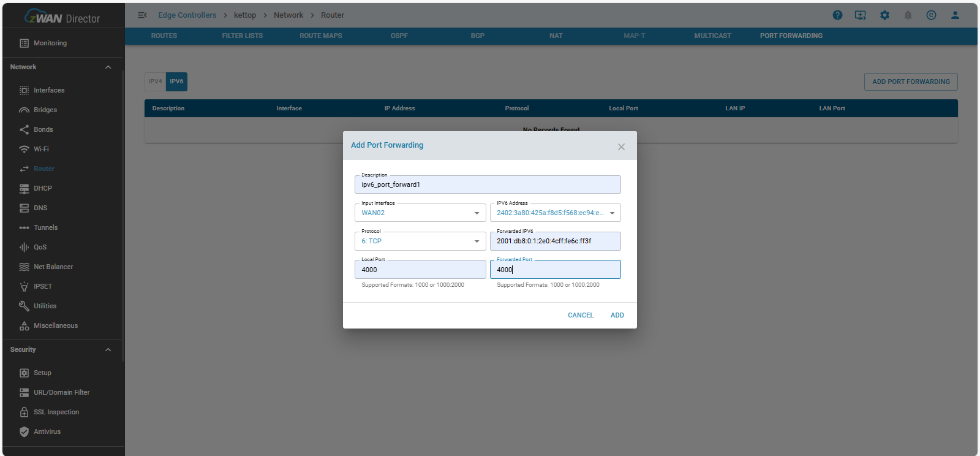Collapse the Network sidebar section
980x456 pixels.
tap(108, 67)
